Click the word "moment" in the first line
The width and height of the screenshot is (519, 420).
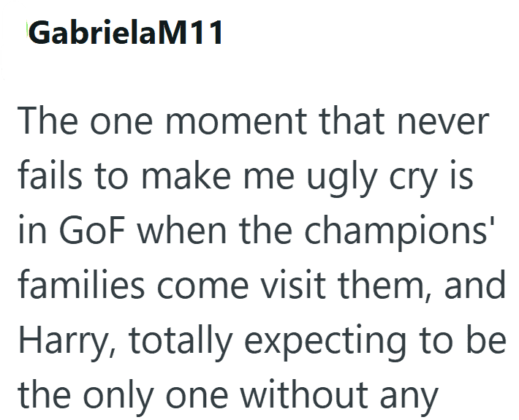(x=236, y=121)
